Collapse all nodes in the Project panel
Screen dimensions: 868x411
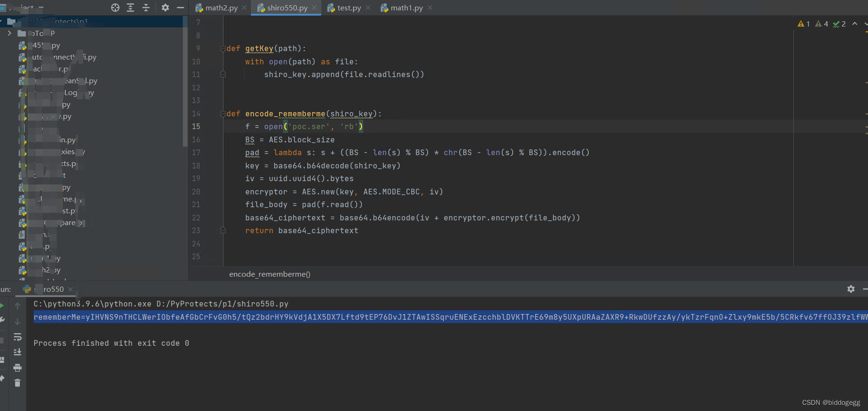[x=146, y=8]
